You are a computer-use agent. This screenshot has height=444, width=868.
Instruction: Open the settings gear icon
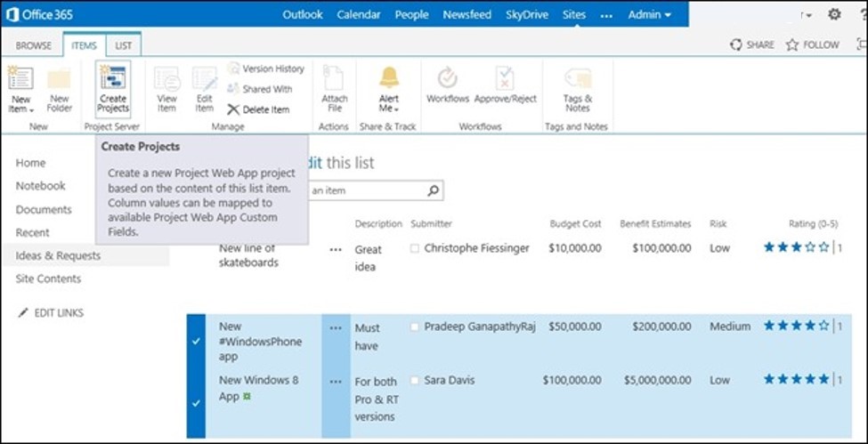pos(834,14)
